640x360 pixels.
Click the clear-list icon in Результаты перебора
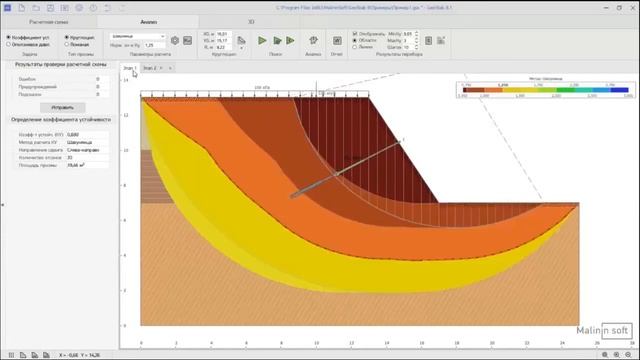tap(441, 40)
